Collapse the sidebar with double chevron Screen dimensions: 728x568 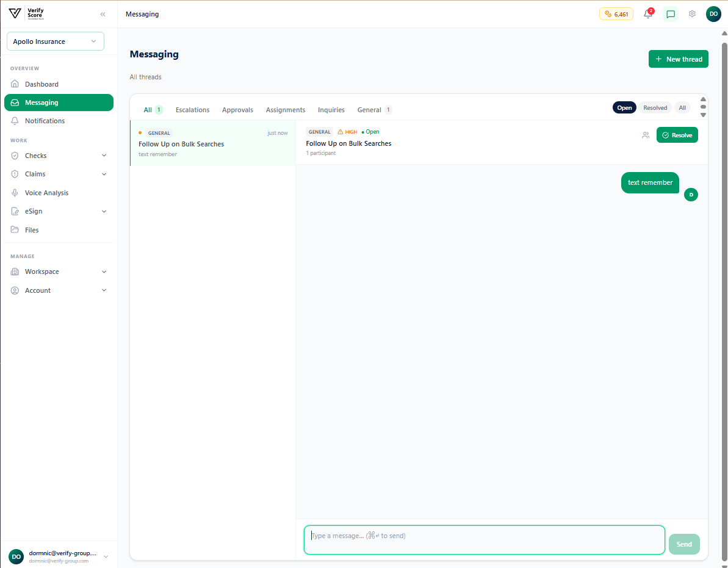[x=103, y=15]
